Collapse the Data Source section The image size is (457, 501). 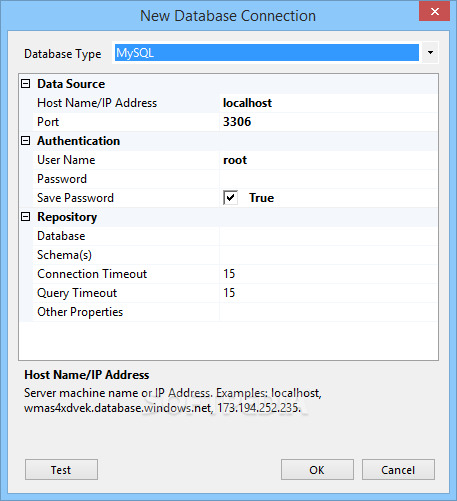point(26,84)
